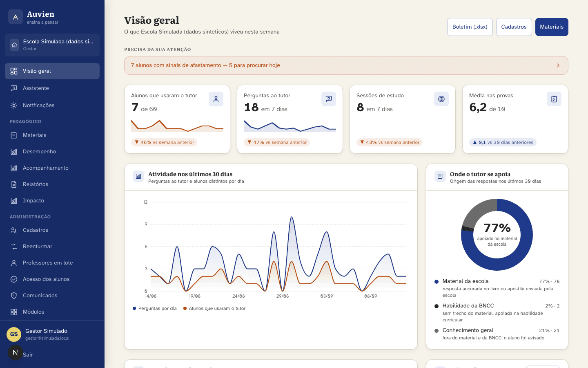
Task: Click the Assistente chat icon
Action: pos(14,88)
